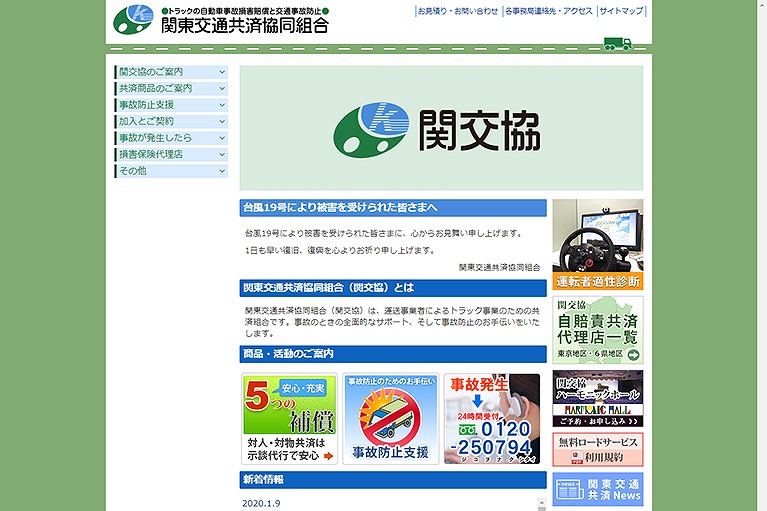
Task: Open 損害保険代理店 sidebar menu item
Action: coord(171,155)
